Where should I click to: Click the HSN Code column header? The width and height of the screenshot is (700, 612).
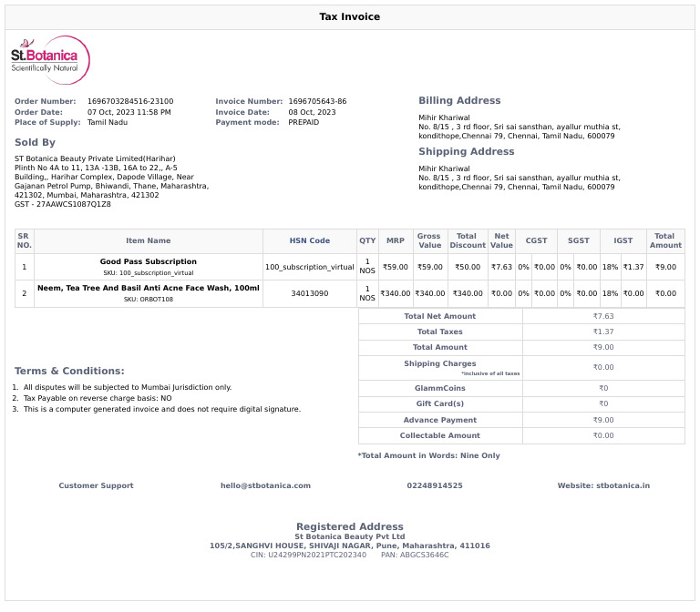[309, 241]
